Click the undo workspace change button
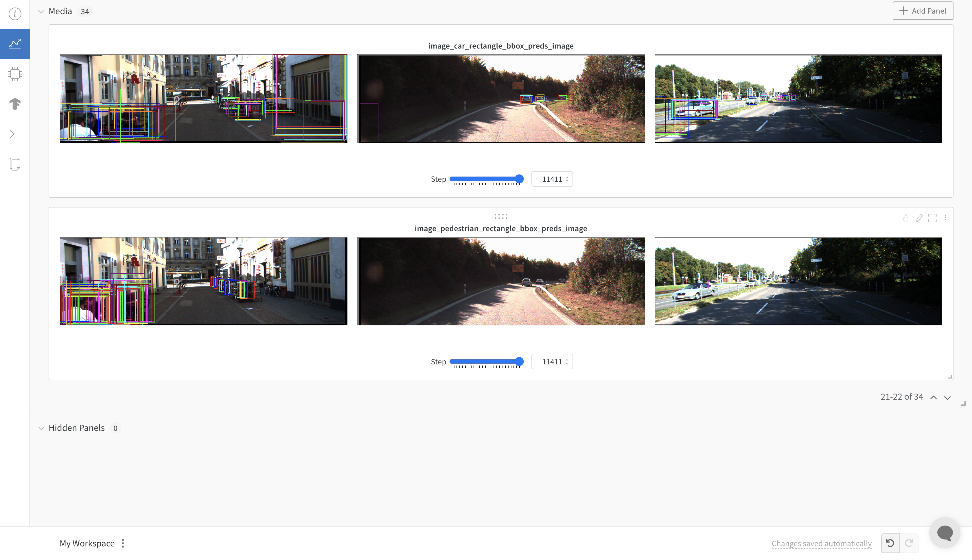 [x=890, y=543]
